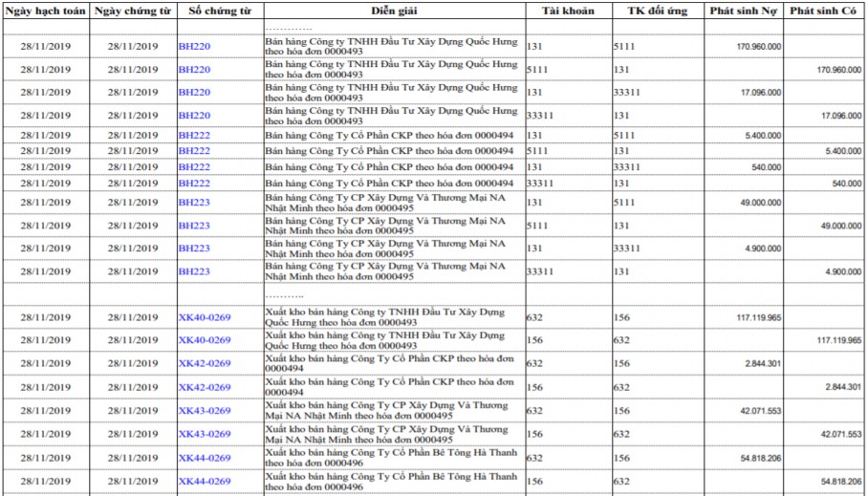The height and width of the screenshot is (496, 868).
Task: Click the "Phát sinh Có" column header
Action: pos(825,11)
